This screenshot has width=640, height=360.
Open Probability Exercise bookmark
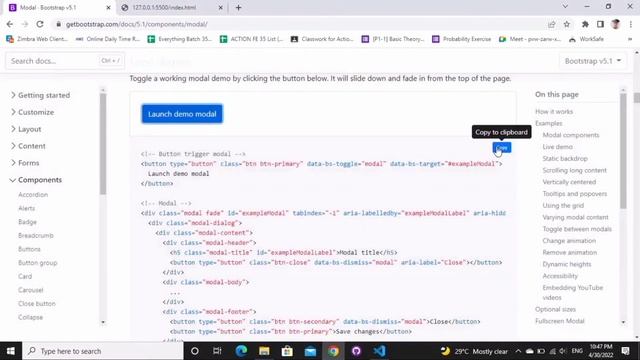pos(462,39)
